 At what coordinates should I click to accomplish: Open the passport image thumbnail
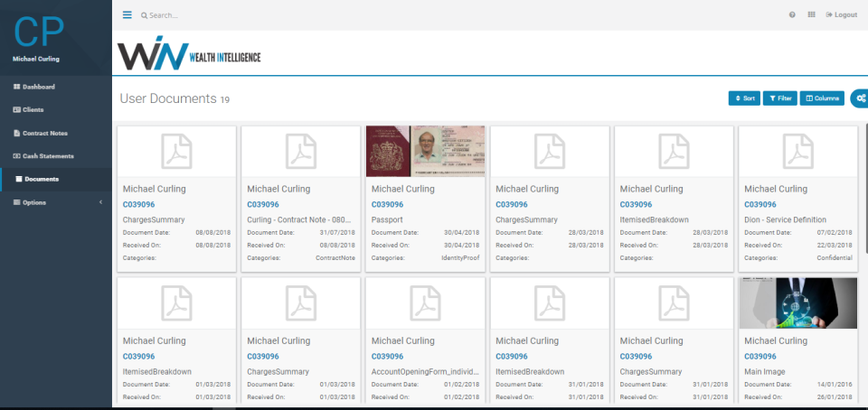coord(425,151)
